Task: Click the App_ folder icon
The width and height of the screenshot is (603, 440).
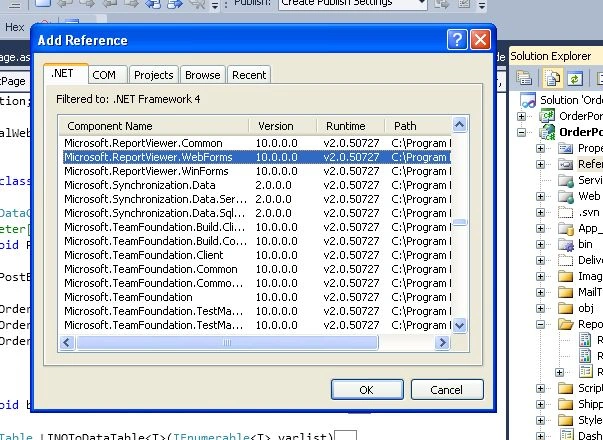Action: tap(566, 228)
